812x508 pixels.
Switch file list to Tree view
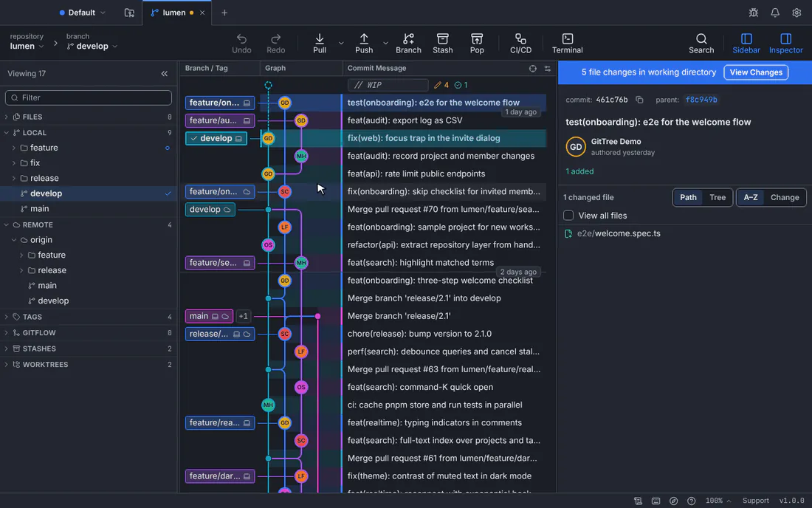[718, 197]
